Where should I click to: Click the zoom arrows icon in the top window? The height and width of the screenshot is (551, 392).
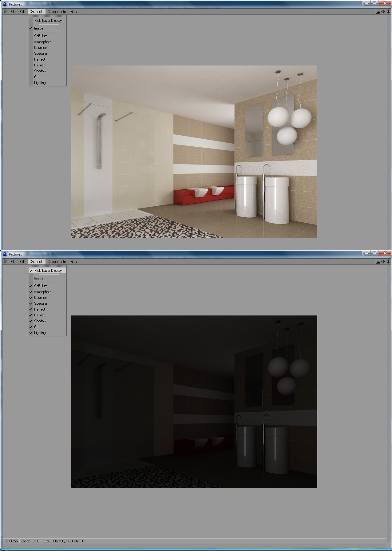coord(388,12)
